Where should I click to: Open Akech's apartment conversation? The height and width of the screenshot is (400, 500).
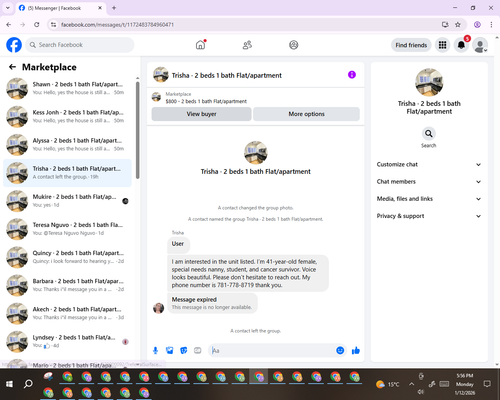tap(67, 313)
